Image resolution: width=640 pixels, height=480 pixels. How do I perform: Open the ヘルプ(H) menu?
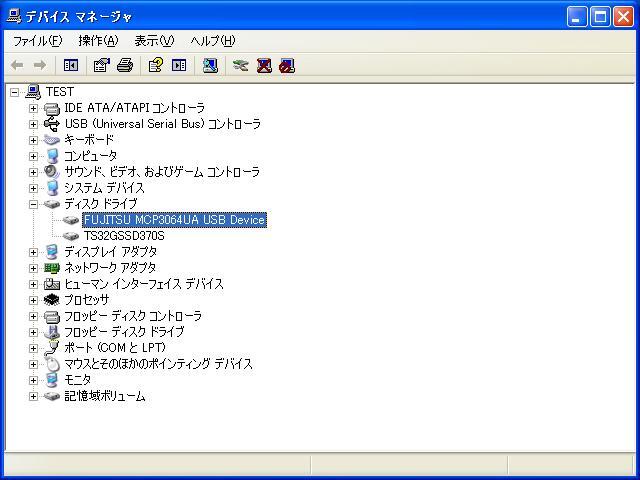point(213,41)
